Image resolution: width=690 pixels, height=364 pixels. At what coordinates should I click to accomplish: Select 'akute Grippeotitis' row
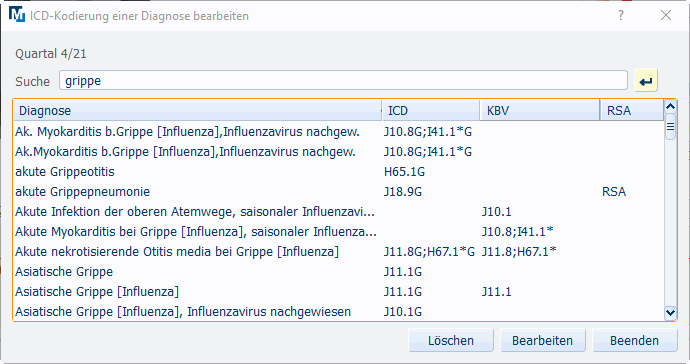click(338, 172)
